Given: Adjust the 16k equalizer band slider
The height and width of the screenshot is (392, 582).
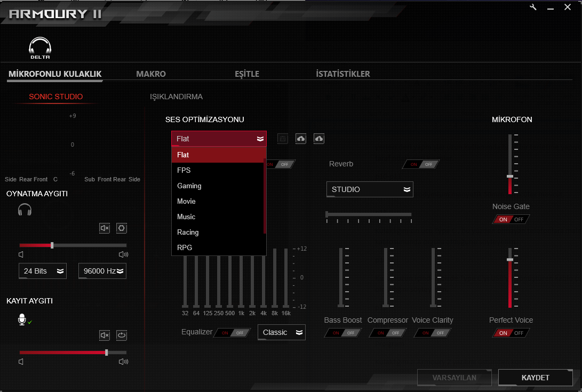Looking at the screenshot, I should click(286, 278).
